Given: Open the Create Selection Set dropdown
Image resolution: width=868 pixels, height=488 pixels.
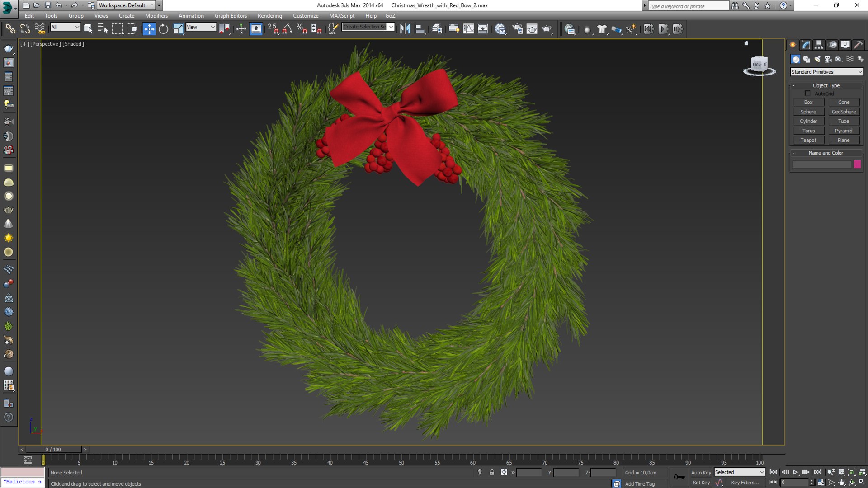Looking at the screenshot, I should (368, 27).
